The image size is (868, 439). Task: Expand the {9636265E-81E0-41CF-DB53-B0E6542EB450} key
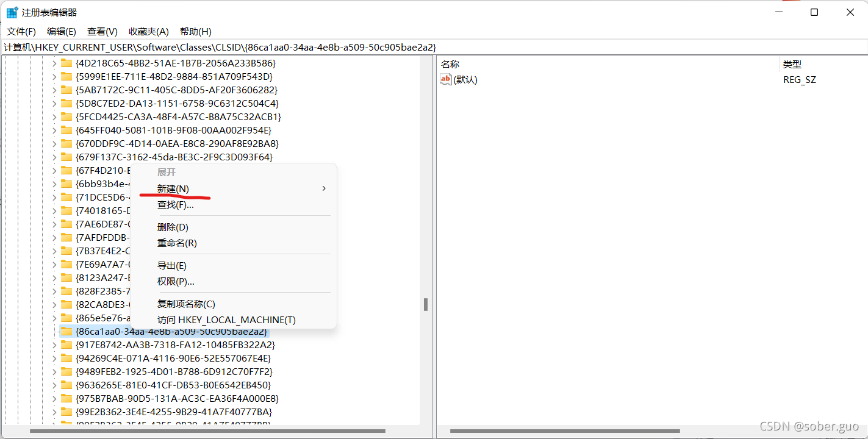point(54,385)
